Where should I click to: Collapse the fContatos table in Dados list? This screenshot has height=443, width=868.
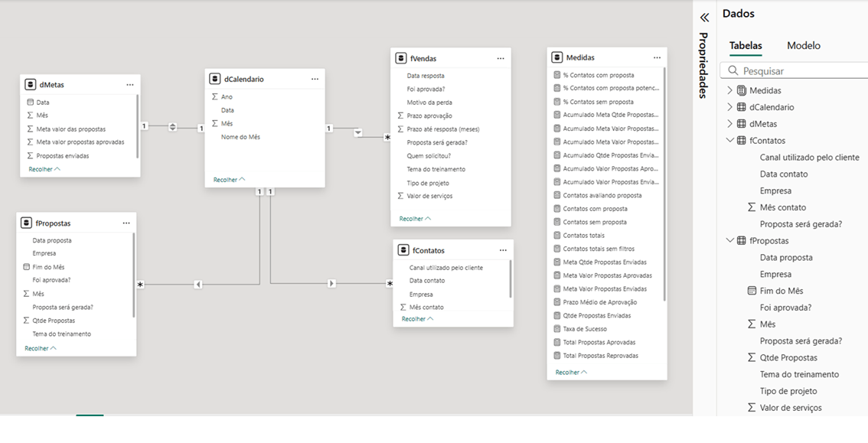point(729,141)
